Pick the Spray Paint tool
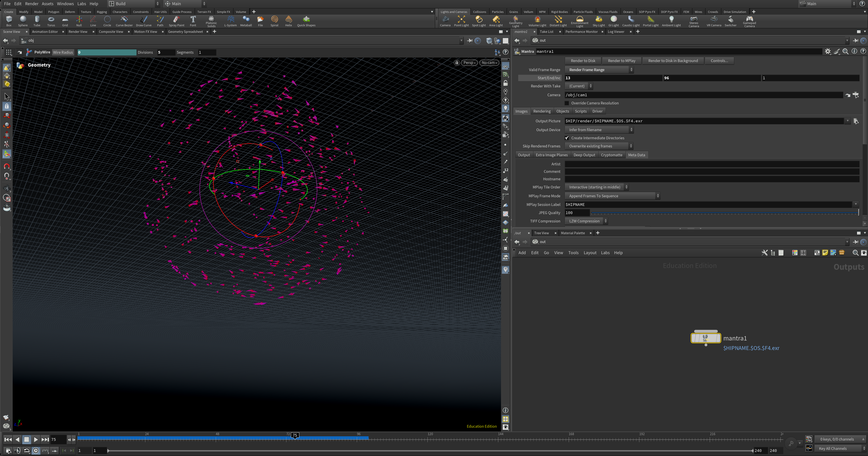 click(x=177, y=21)
